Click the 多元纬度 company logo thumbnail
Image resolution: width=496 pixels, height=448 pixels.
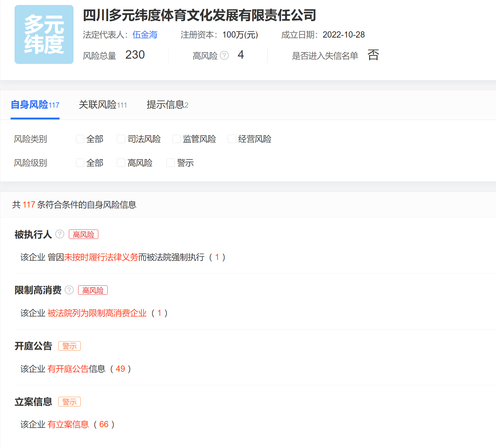tap(44, 34)
